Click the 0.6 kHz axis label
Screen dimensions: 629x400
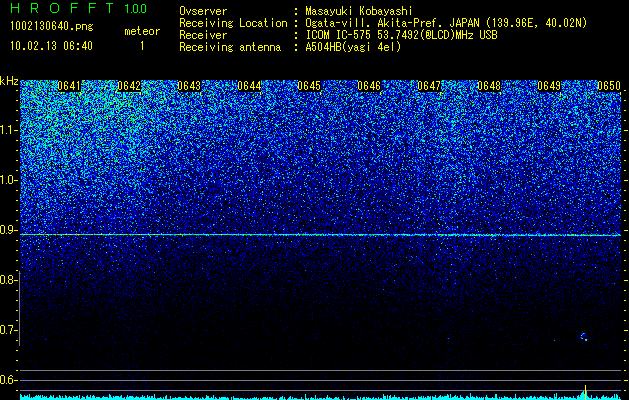coord(9,380)
